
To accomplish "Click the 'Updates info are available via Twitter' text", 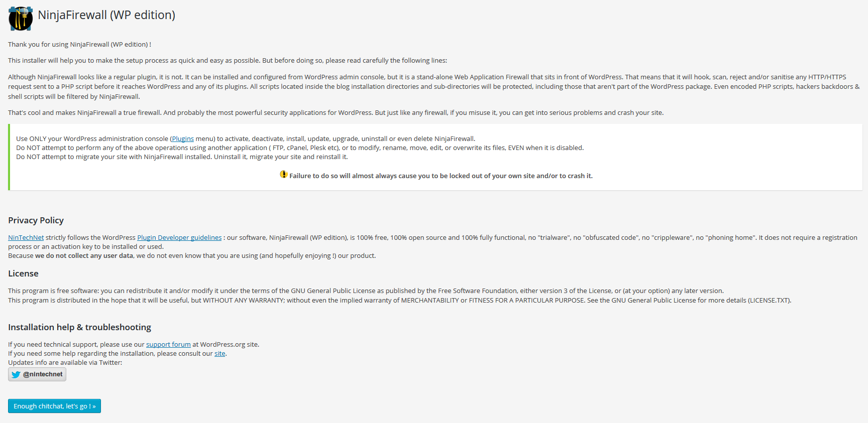I will click(65, 362).
